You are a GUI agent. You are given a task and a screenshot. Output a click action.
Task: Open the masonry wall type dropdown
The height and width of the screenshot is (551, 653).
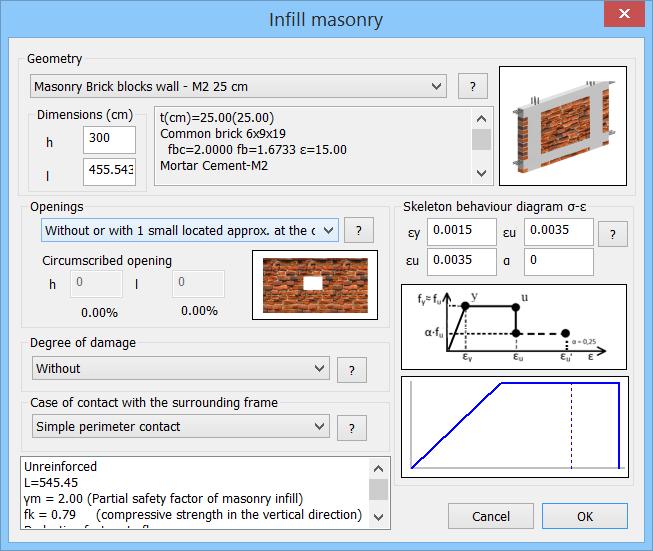click(238, 87)
